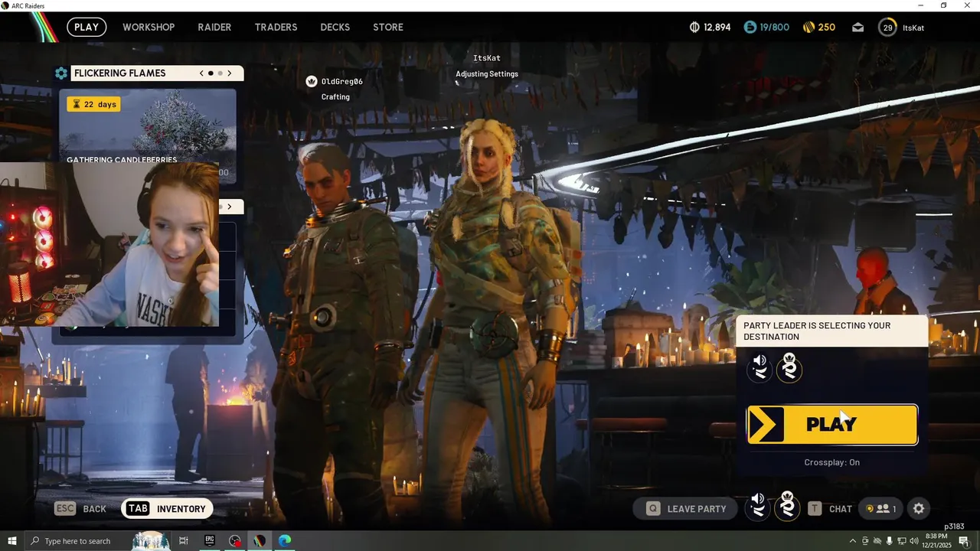Click the Back button
This screenshot has height=551, width=980.
[x=81, y=509]
